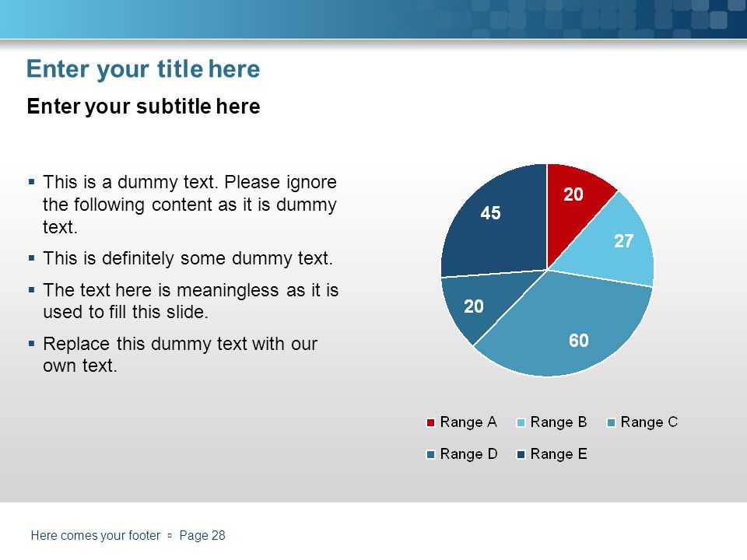Select the light blue Range B legend swatch

coord(521,422)
